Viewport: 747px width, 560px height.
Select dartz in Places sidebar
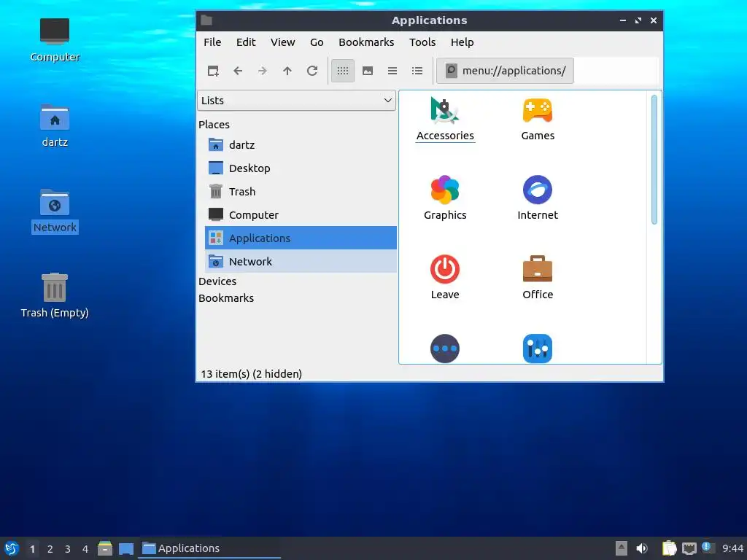(301, 145)
